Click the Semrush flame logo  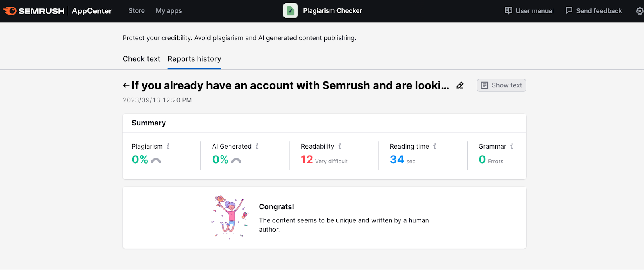(10, 11)
